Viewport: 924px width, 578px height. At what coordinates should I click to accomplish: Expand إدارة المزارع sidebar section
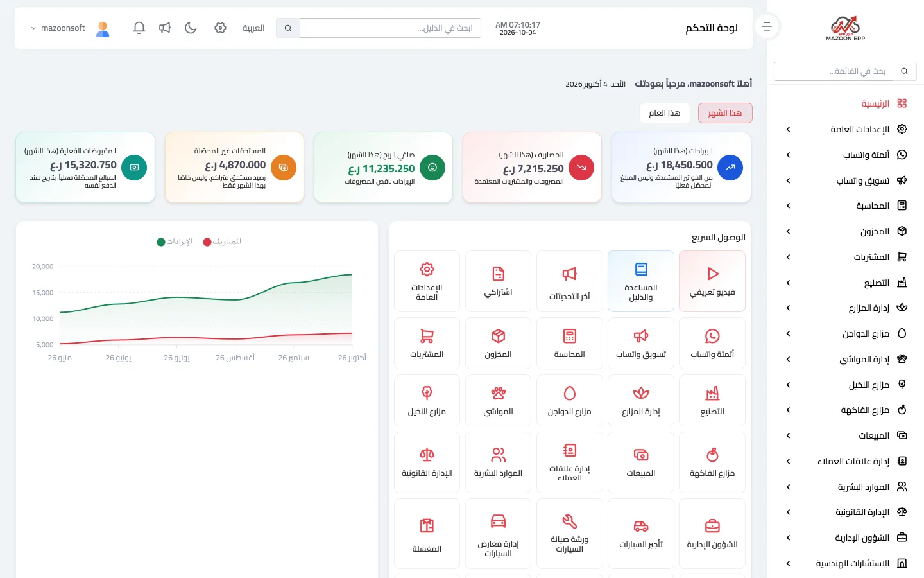[845, 308]
